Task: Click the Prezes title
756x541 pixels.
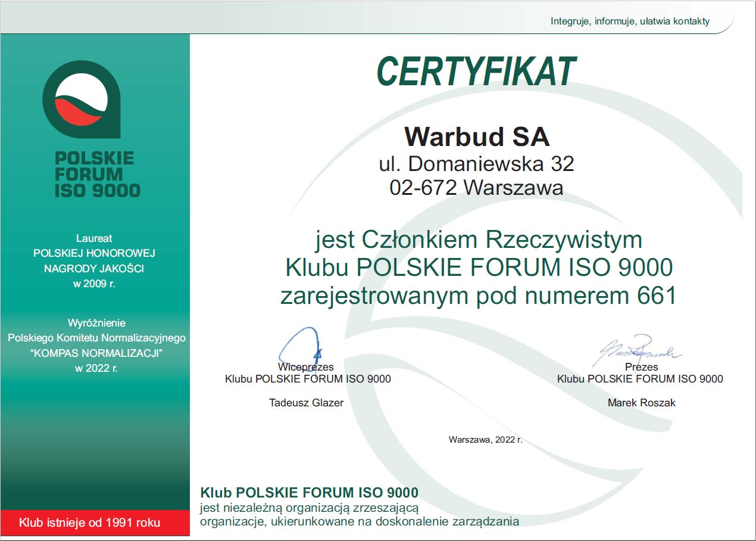Action: 642,367
